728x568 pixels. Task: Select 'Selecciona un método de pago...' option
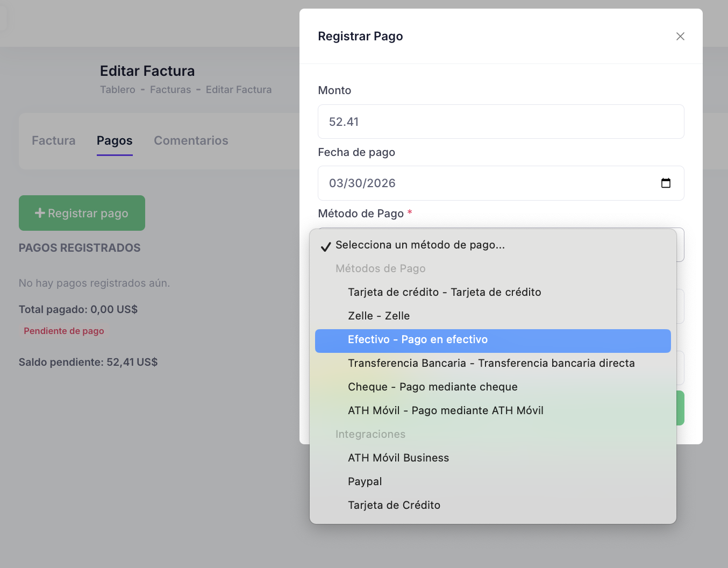pyautogui.click(x=419, y=245)
